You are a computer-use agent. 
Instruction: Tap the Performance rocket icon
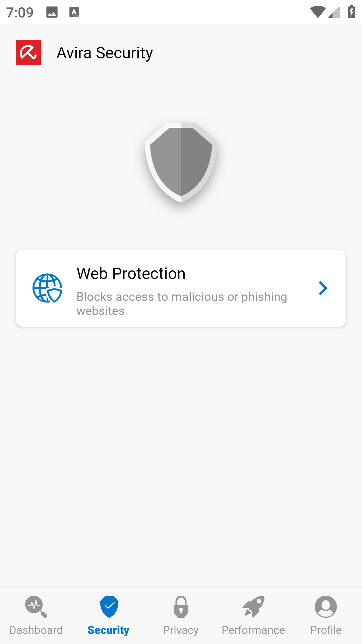click(253, 606)
